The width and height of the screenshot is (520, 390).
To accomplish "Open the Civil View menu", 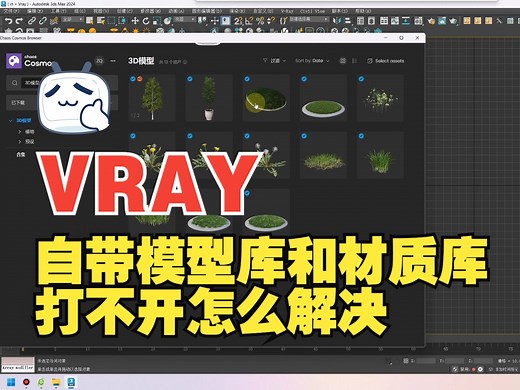I will click(312, 11).
